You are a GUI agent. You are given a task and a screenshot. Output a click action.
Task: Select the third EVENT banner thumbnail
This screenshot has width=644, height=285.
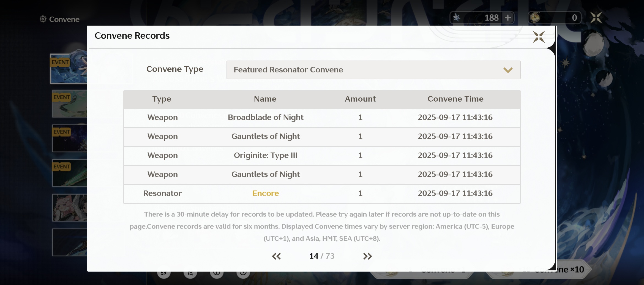[x=70, y=138]
